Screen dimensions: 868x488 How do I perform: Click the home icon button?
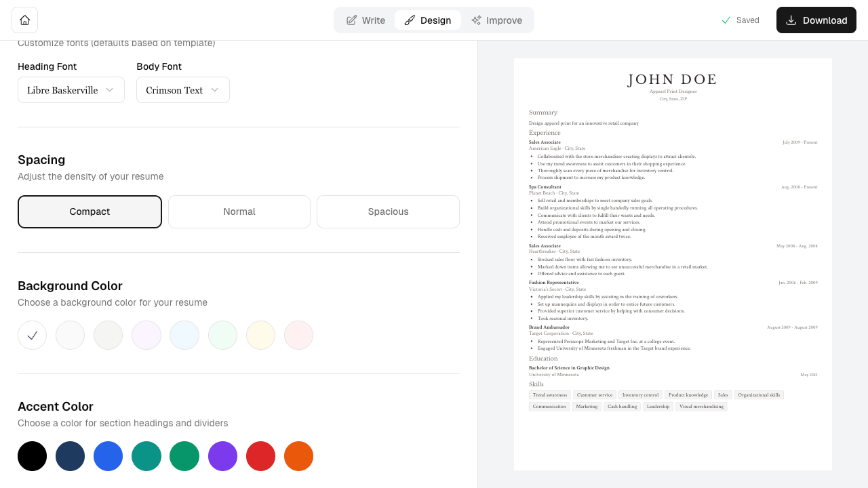(24, 20)
